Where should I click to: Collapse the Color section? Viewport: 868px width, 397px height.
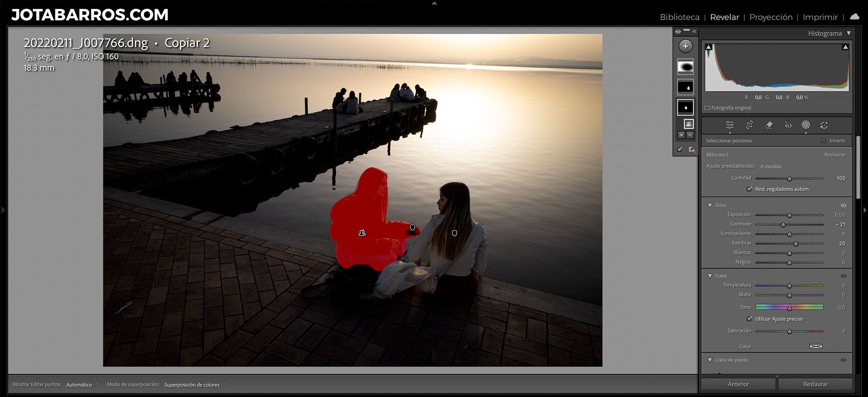pyautogui.click(x=710, y=276)
